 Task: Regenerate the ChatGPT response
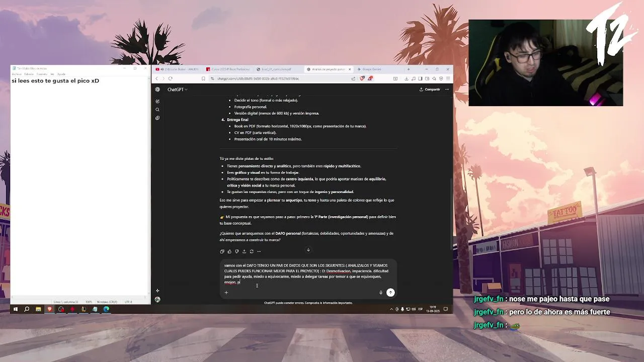coord(252,251)
